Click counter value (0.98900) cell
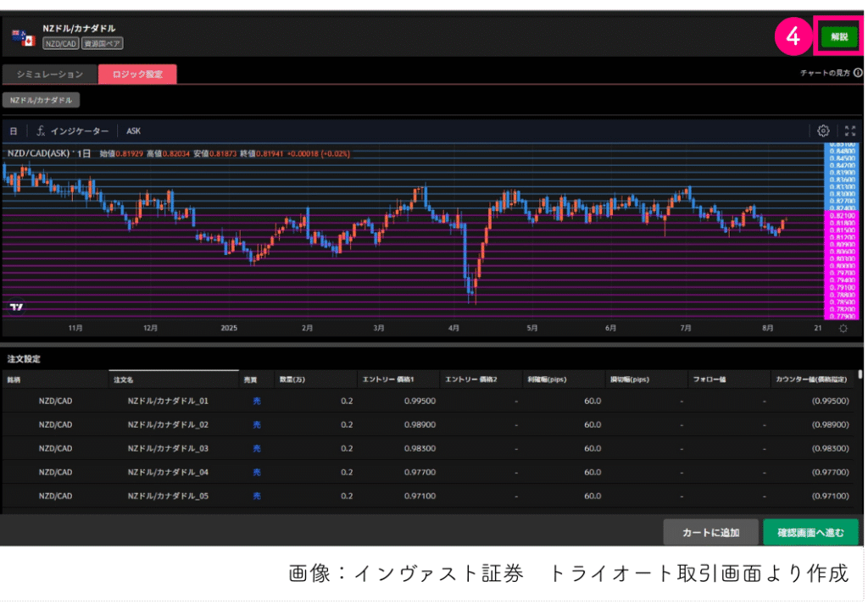The image size is (868, 604). [x=831, y=424]
